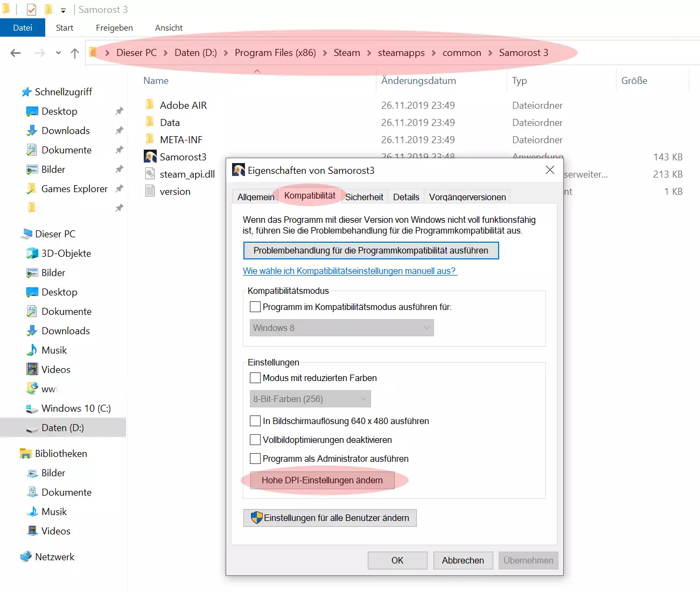Screen dimensions: 700x592
Task: Click the Back arrow in Explorer
Action: 16,53
